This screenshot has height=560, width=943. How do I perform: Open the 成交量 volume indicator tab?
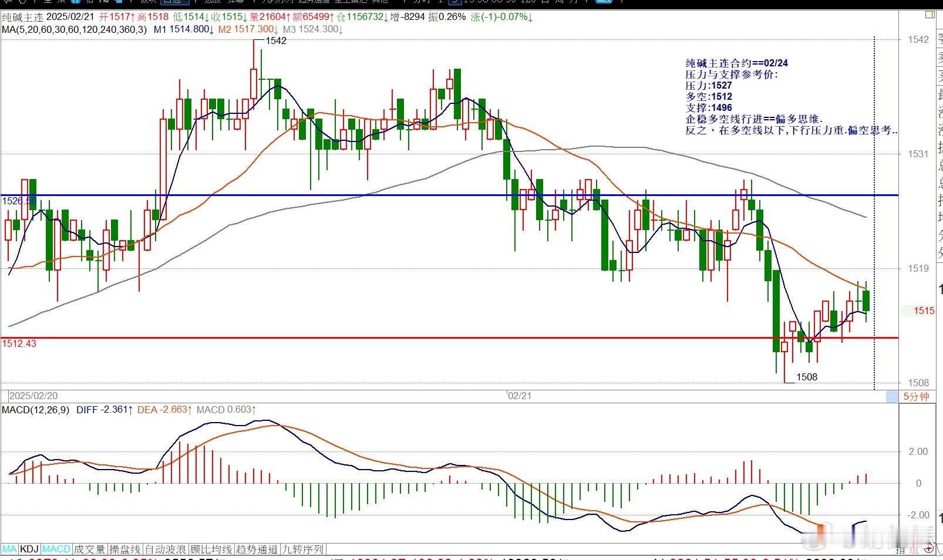click(x=90, y=549)
